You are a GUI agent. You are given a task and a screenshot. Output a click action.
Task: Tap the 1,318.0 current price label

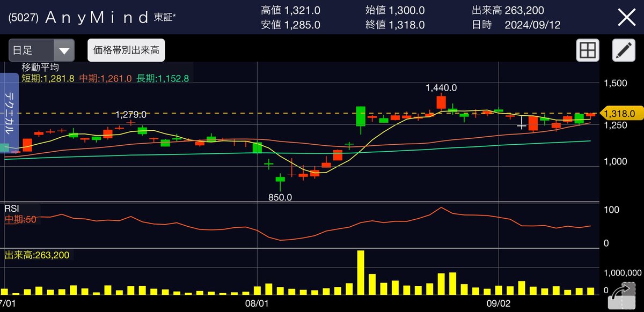[621, 114]
